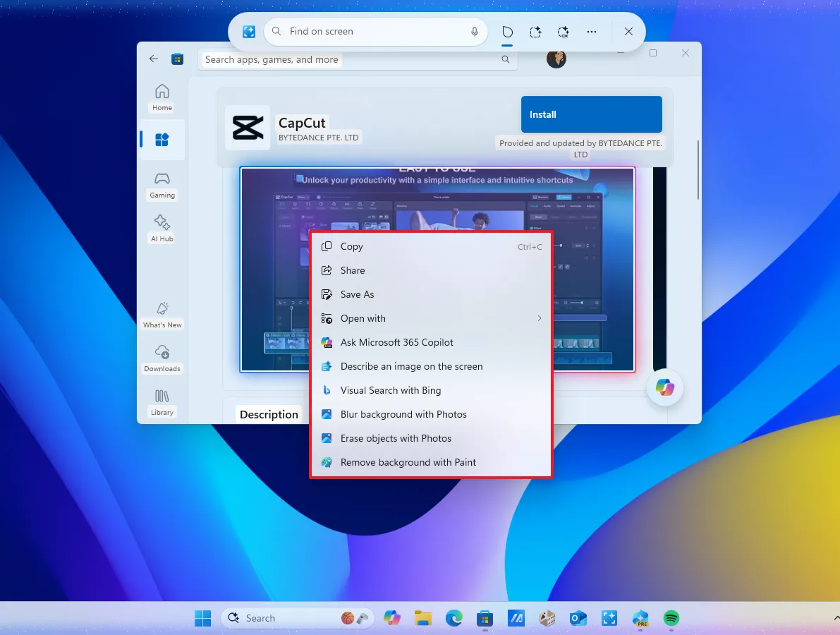
Task: Open What's New in the Store sidebar
Action: [162, 315]
